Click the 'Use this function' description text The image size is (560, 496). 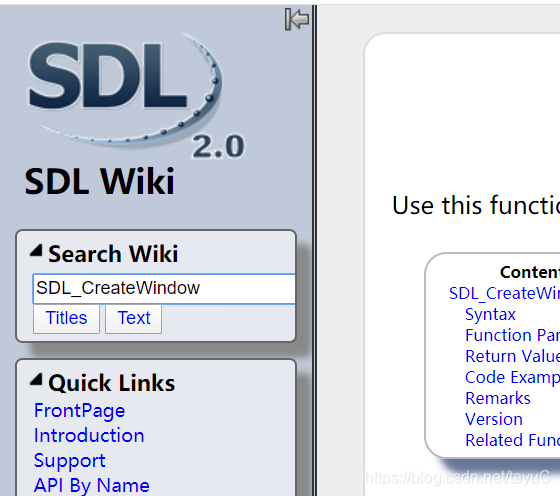(x=476, y=205)
